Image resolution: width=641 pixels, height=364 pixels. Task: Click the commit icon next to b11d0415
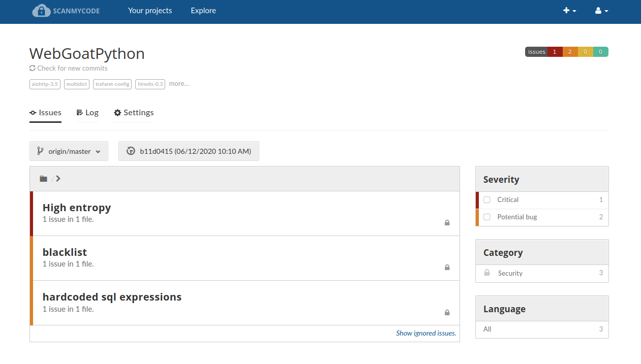click(131, 151)
